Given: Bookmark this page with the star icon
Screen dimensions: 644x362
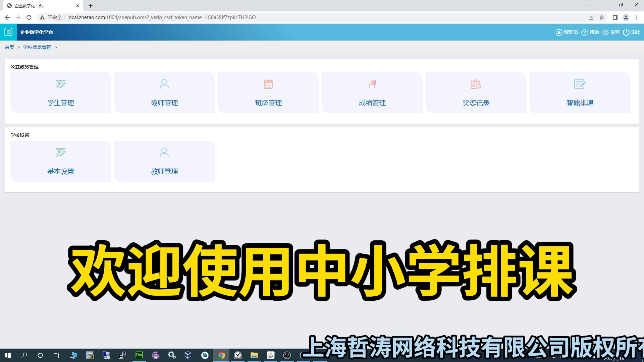Looking at the screenshot, I should click(x=602, y=17).
